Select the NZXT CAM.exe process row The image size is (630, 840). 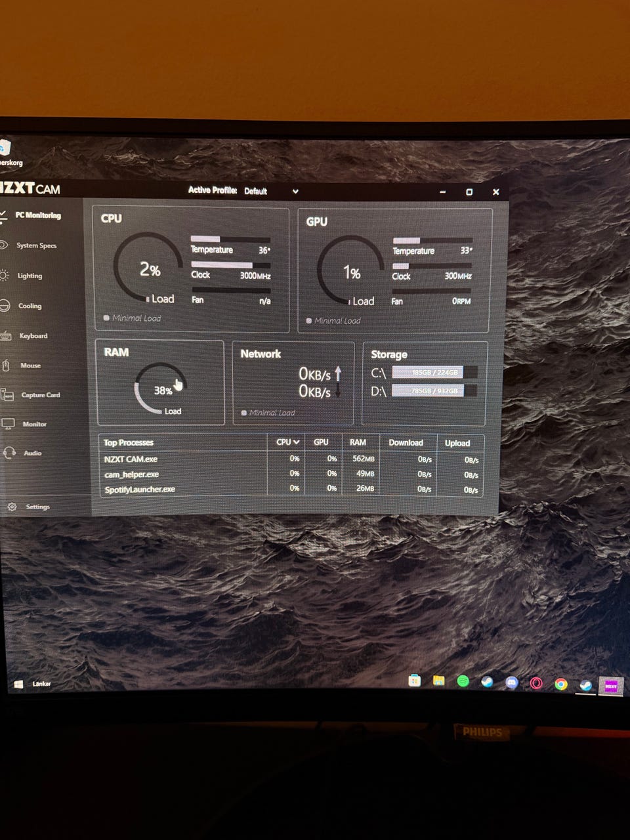click(x=291, y=459)
